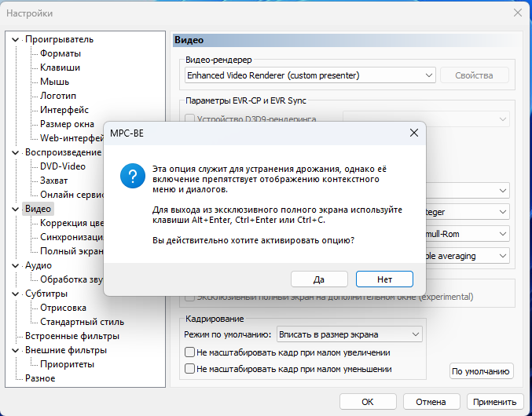This screenshot has width=532, height=416.
Task: Select Встроенные фильтры in the tree
Action: (x=72, y=336)
